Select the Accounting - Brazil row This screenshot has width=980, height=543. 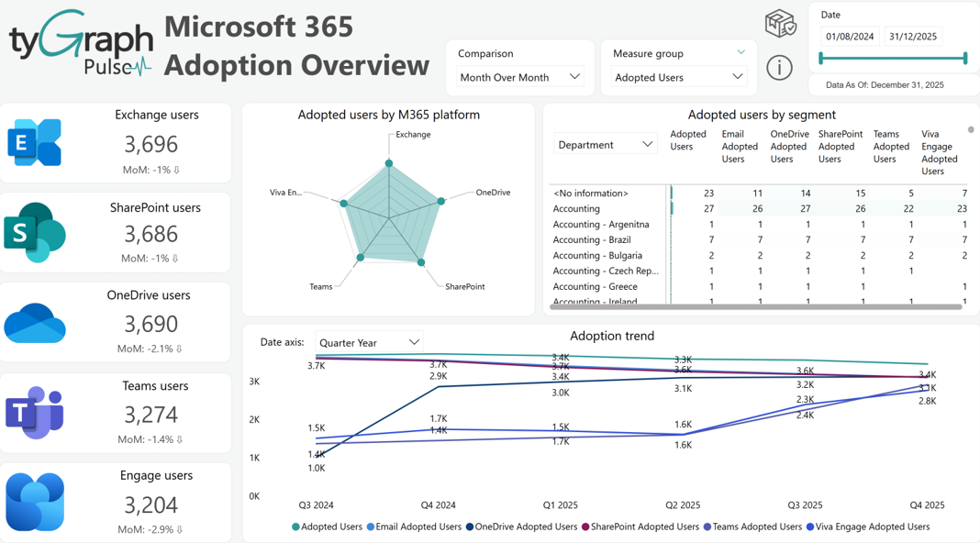point(759,240)
